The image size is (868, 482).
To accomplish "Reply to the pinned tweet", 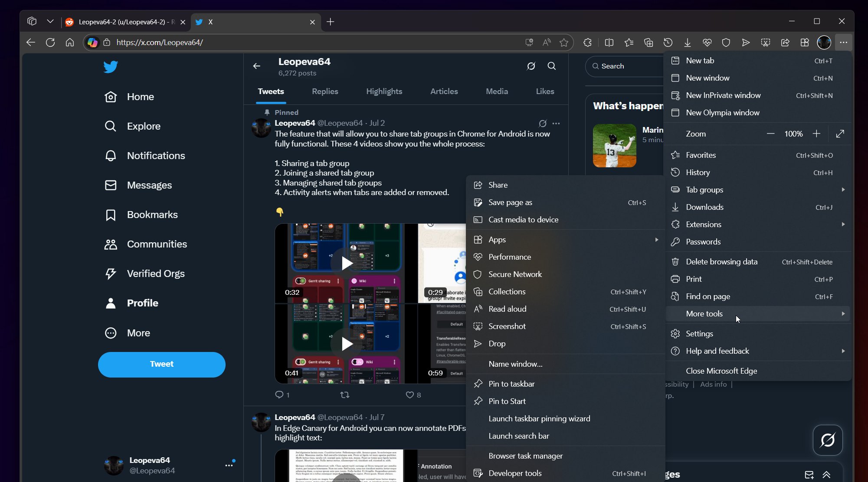I will (282, 394).
